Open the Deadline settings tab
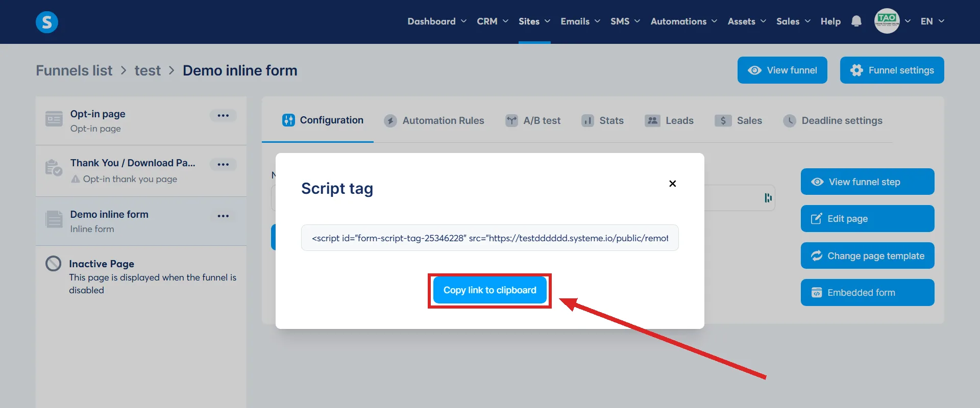 click(x=832, y=121)
